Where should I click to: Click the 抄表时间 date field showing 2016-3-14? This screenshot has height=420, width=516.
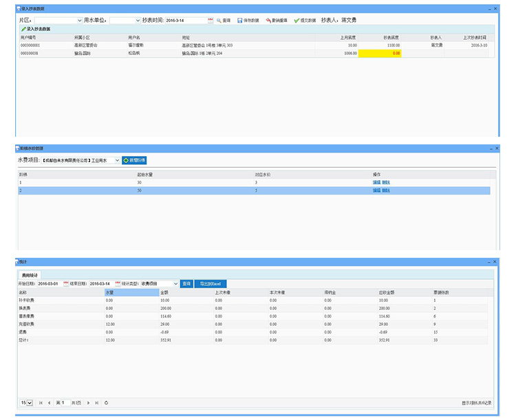pyautogui.click(x=186, y=21)
